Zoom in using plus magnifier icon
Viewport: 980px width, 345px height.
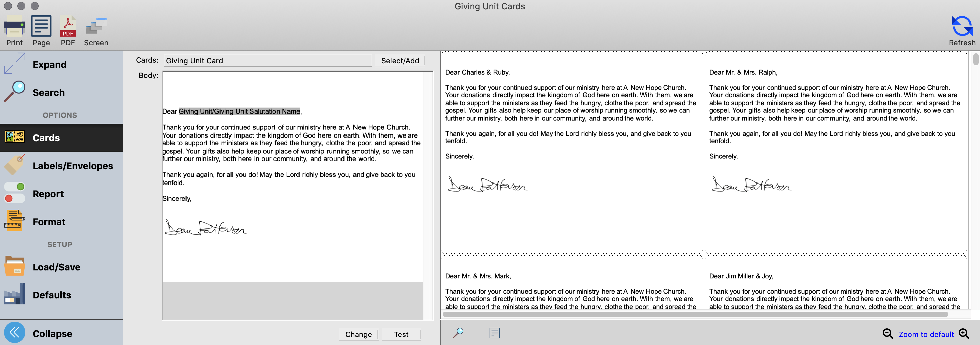pos(964,334)
